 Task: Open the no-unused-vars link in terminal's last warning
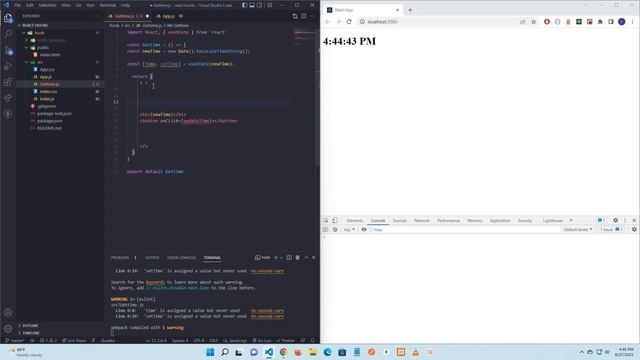pyautogui.click(x=267, y=316)
